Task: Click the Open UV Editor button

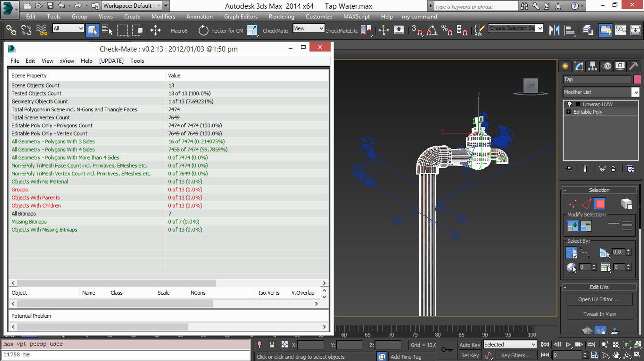Action: tap(599, 299)
